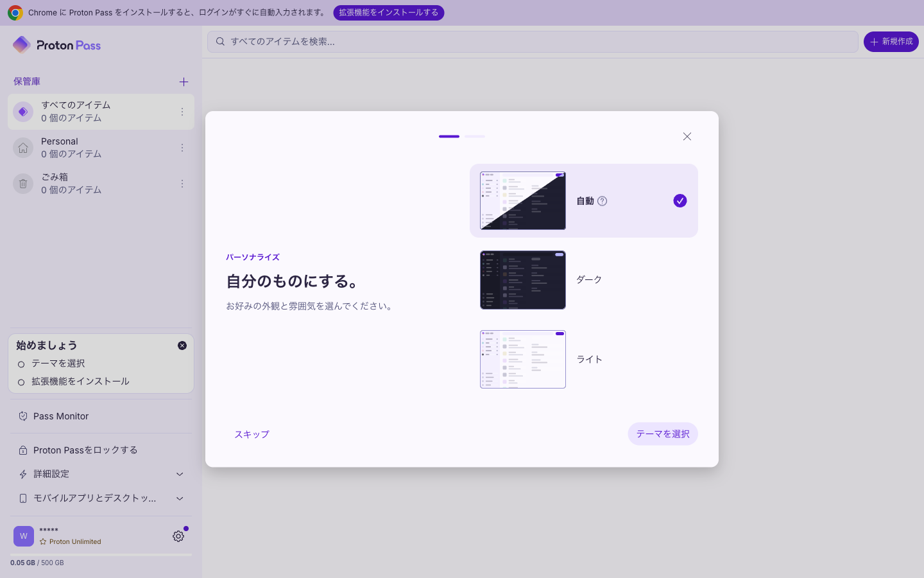This screenshot has height=578, width=924.
Task: Click the second onboarding step indicator
Action: 475,136
